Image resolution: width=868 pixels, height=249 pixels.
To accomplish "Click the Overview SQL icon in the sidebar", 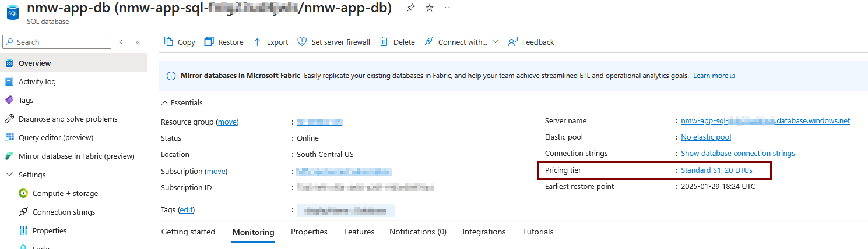I will pos(9,63).
